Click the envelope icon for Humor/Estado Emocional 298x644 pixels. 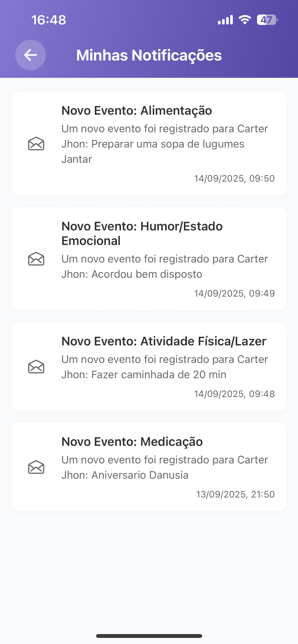[36, 259]
